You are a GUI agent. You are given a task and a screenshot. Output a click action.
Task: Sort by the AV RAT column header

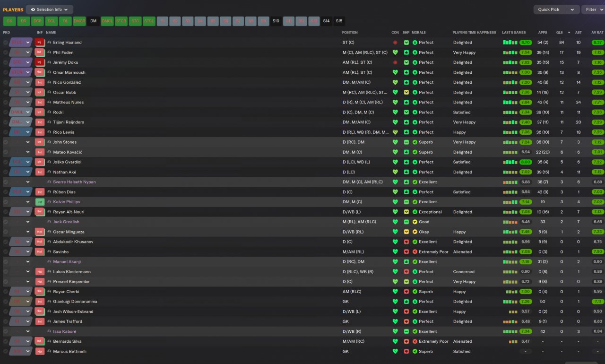pos(597,33)
